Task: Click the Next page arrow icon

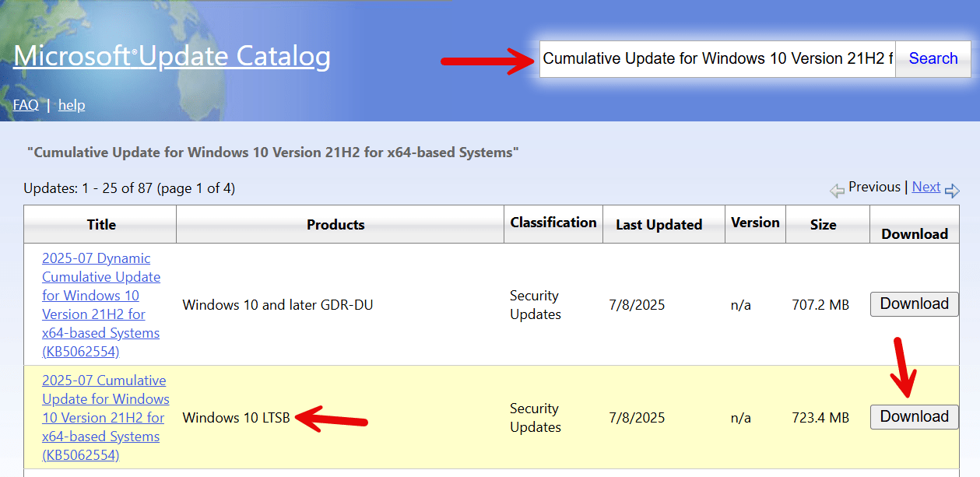Action: (x=952, y=190)
